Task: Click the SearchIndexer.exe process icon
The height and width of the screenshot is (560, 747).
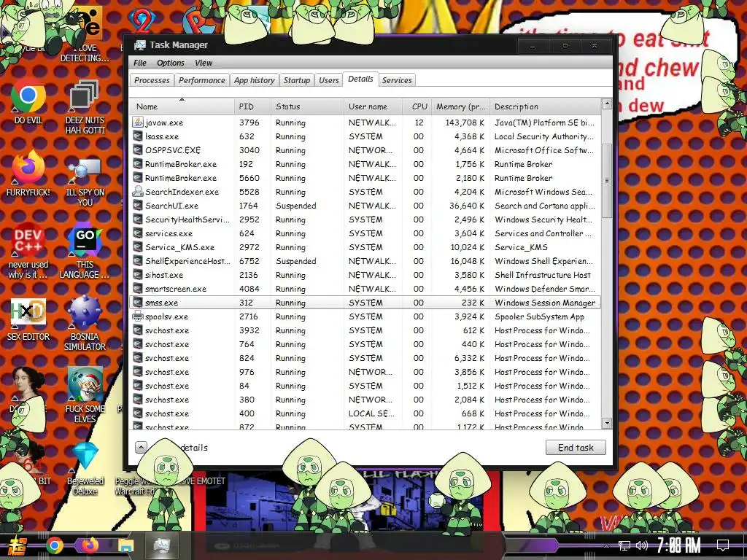Action: 138,192
